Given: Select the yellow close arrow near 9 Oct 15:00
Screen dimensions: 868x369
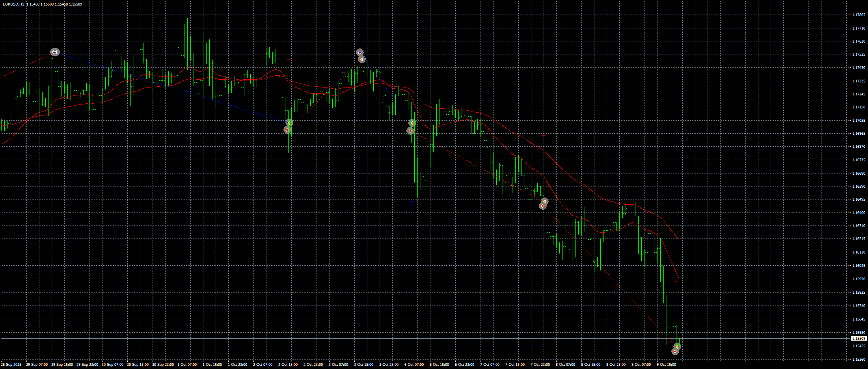Looking at the screenshot, I should [677, 347].
